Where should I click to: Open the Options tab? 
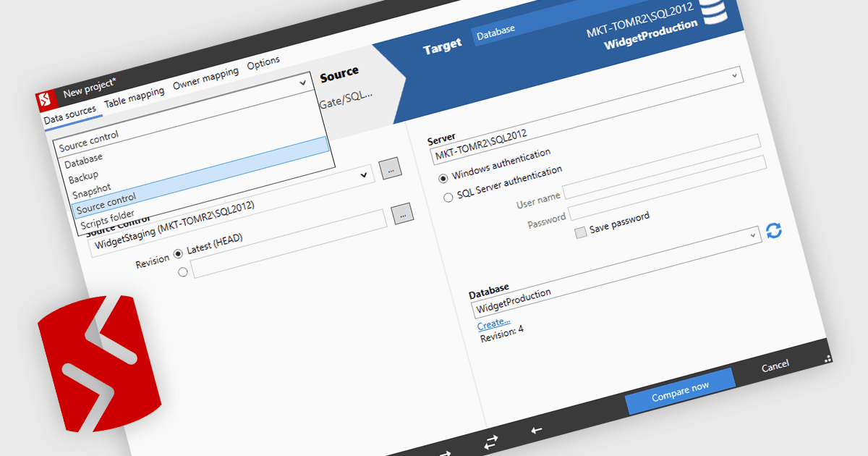[263, 64]
